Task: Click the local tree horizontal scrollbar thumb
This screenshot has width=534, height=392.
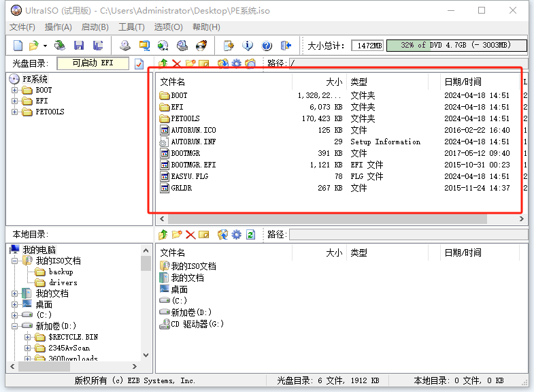Action: point(44,366)
